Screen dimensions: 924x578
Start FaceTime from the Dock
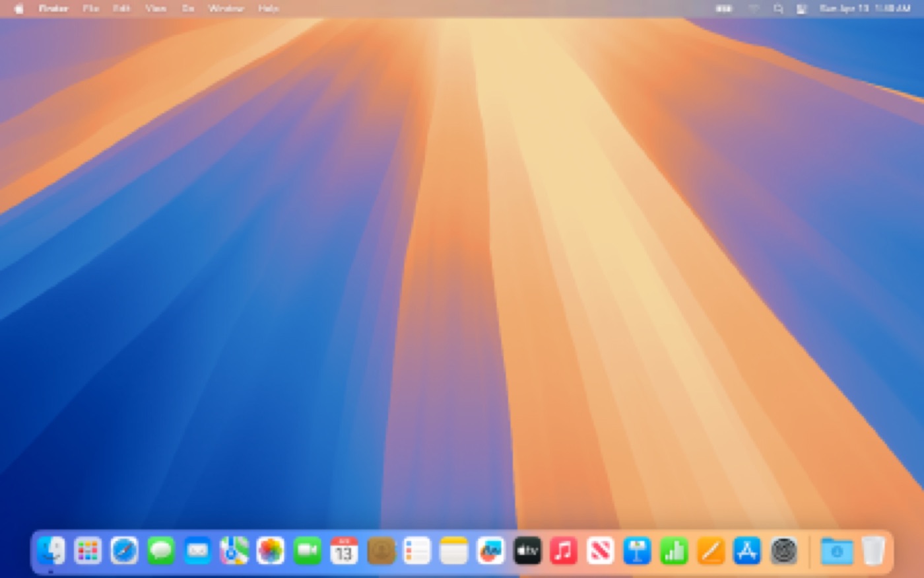tap(308, 550)
